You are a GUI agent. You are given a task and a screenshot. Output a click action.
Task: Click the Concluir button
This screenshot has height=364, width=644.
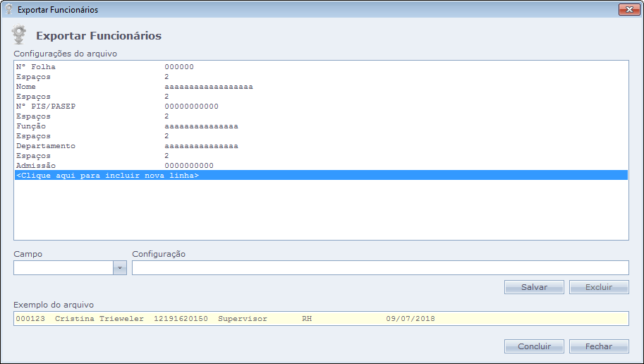(533, 346)
